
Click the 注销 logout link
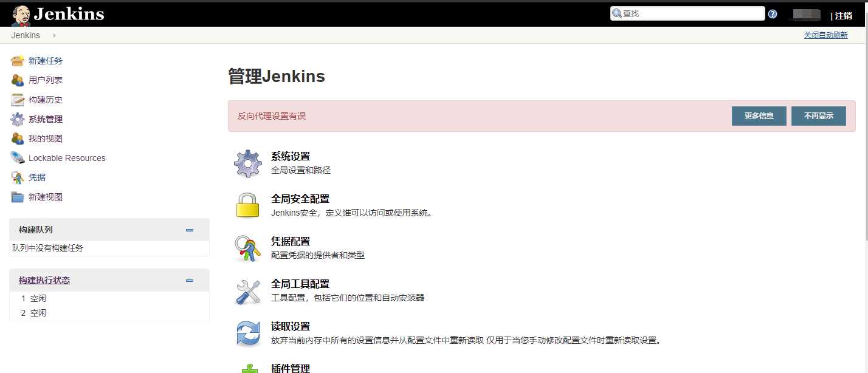(x=844, y=16)
